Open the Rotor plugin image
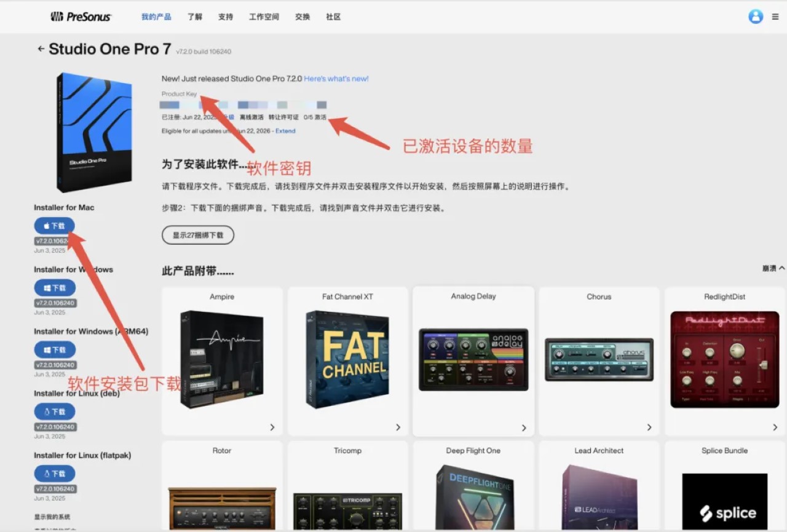Screen dimensions: 787x532 coord(222,509)
